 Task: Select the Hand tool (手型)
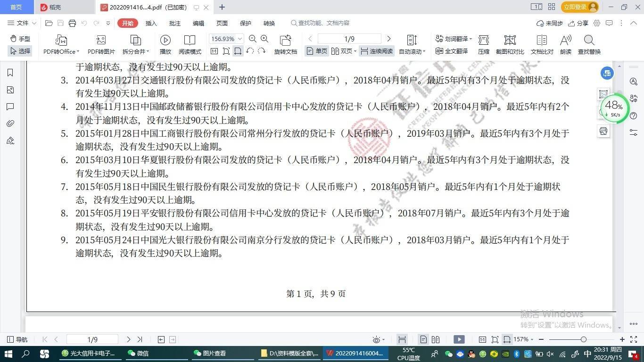20,39
